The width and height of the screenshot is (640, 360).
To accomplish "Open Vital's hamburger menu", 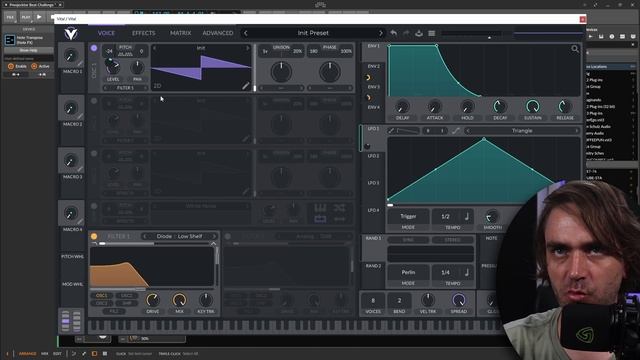I will click(431, 33).
